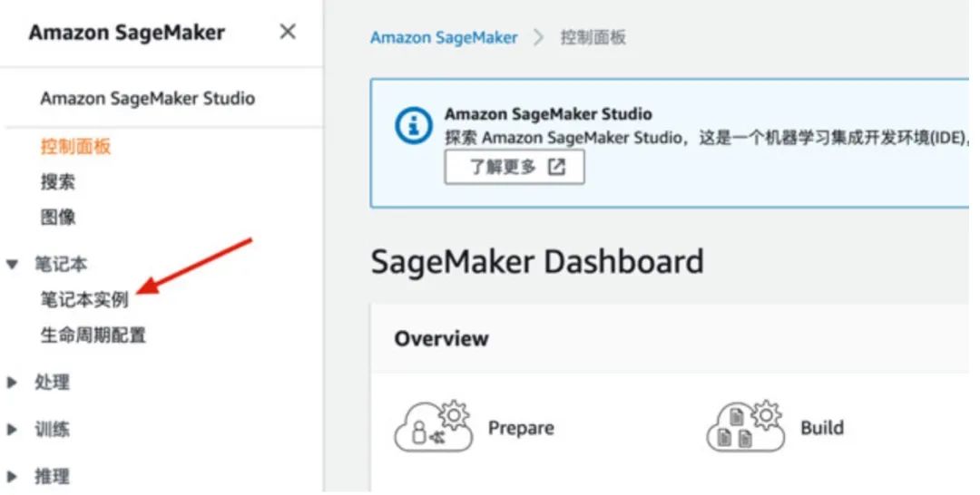
Task: Open 图像 in the sidebar
Action: [58, 218]
